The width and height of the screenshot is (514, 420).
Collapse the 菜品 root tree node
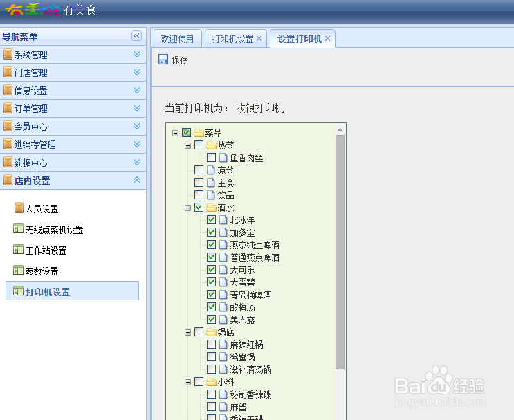(x=176, y=133)
